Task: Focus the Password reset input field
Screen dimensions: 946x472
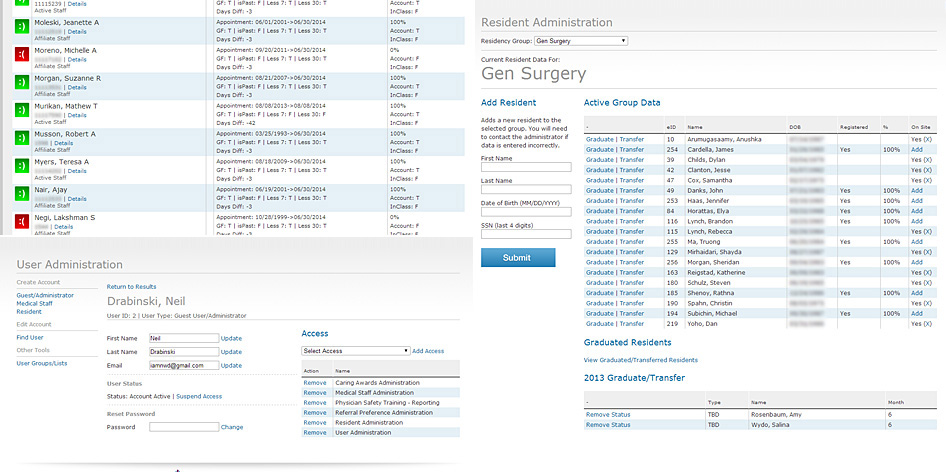Action: click(x=184, y=427)
